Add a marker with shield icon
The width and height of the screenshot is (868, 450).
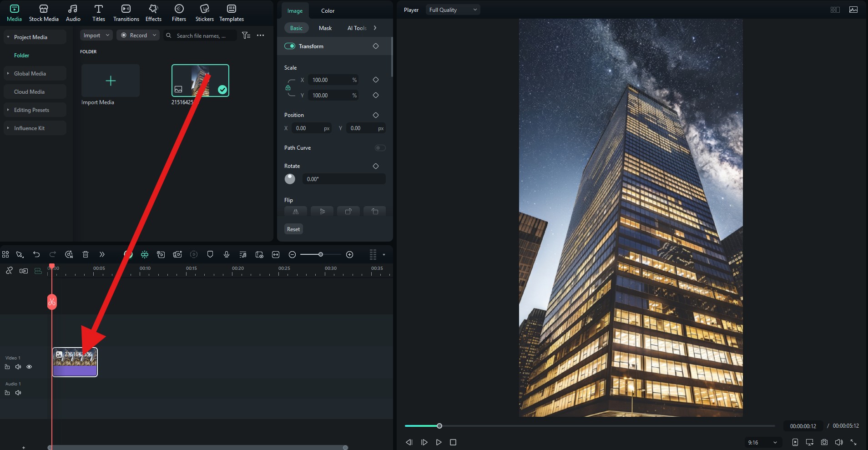(x=210, y=254)
